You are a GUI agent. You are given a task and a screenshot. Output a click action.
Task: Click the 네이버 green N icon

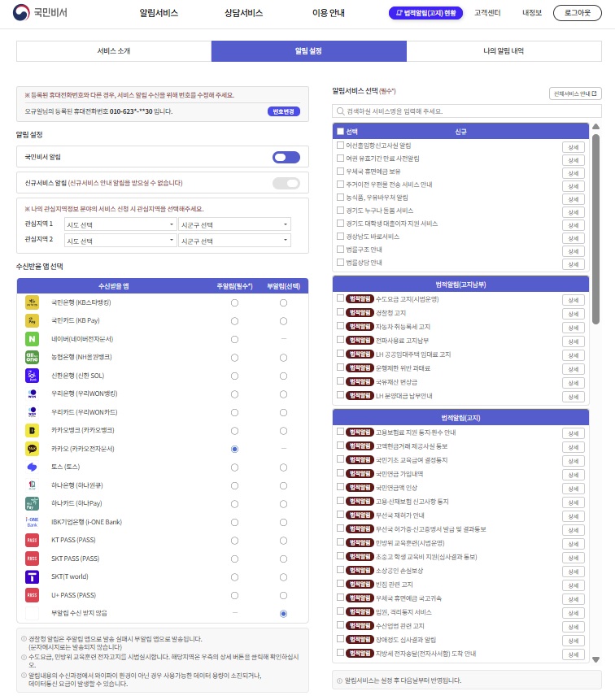pyautogui.click(x=32, y=339)
